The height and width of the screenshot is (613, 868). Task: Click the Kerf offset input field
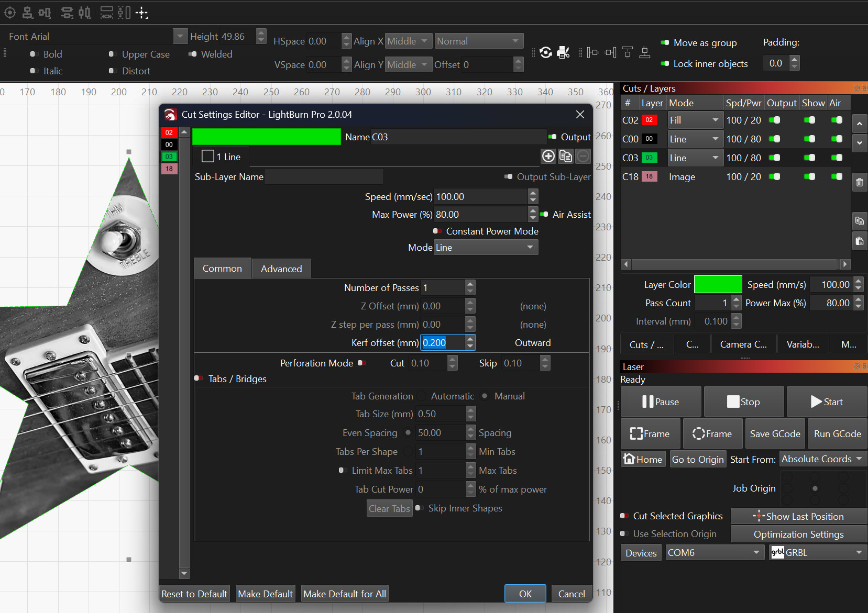(443, 342)
